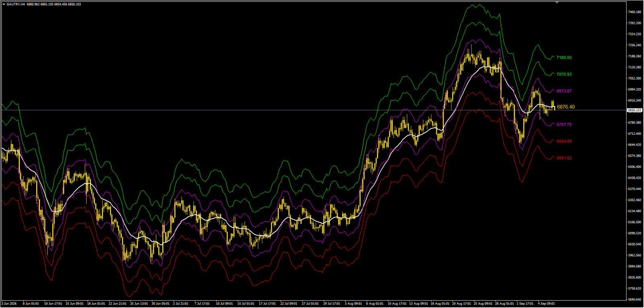Click the price scale value 6030.540

click(x=634, y=244)
